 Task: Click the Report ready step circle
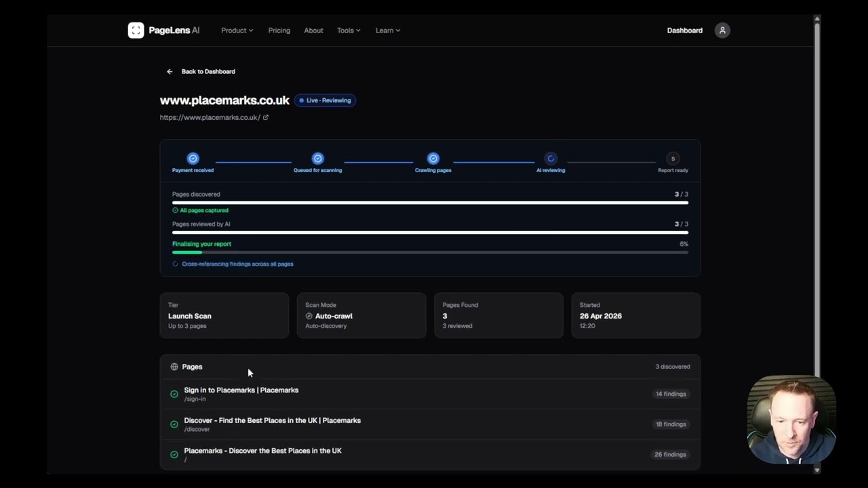pyautogui.click(x=673, y=159)
